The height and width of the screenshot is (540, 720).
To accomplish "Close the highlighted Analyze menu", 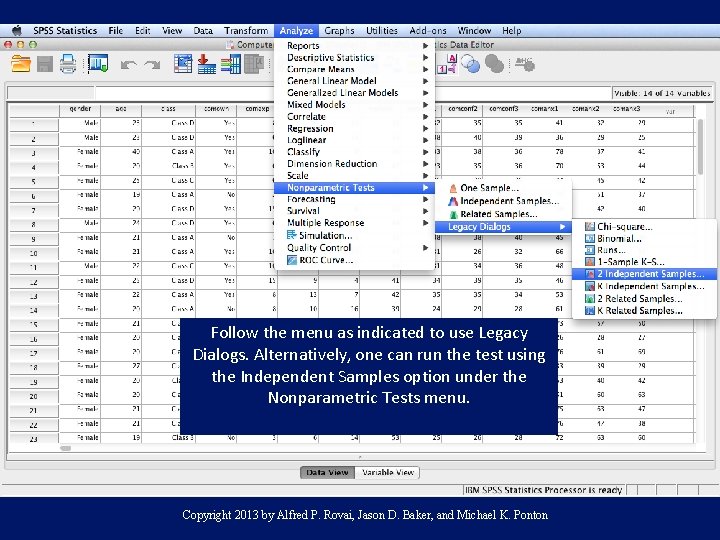I will 296,31.
